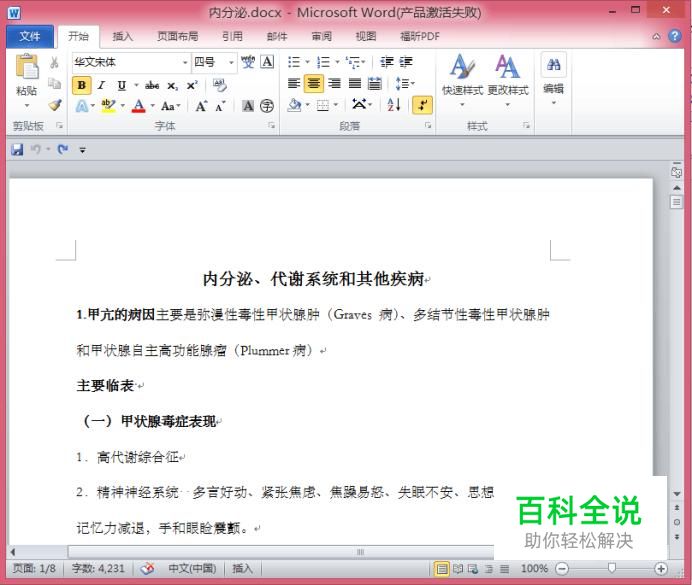Sort text A to Z icon
The height and width of the screenshot is (585, 692).
tap(394, 105)
